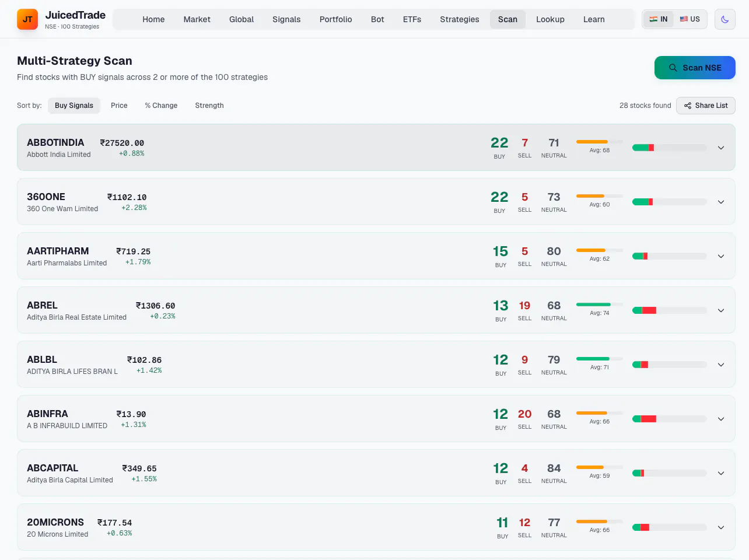Sort the list by % Change
This screenshot has width=749, height=560.
161,106
